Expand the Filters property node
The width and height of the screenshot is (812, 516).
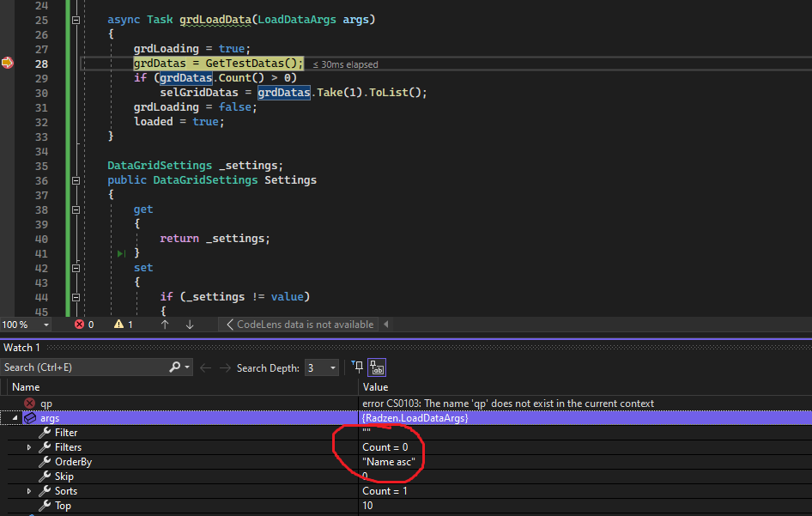29,447
